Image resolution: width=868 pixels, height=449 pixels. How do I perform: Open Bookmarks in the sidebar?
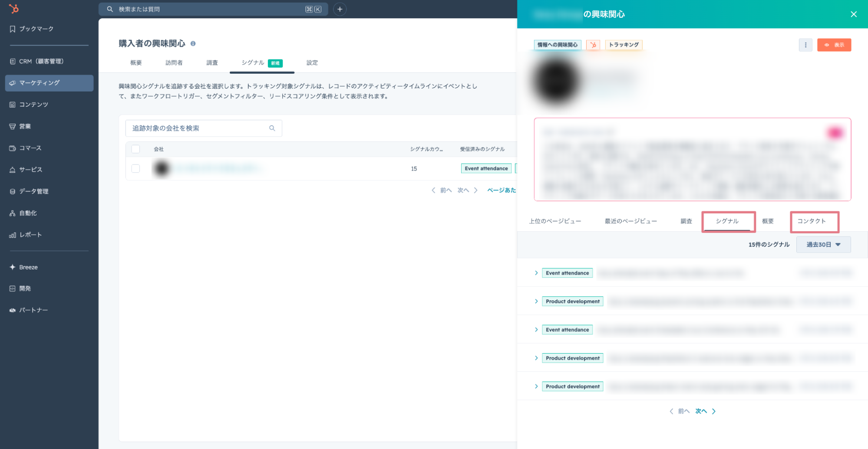click(x=31, y=29)
